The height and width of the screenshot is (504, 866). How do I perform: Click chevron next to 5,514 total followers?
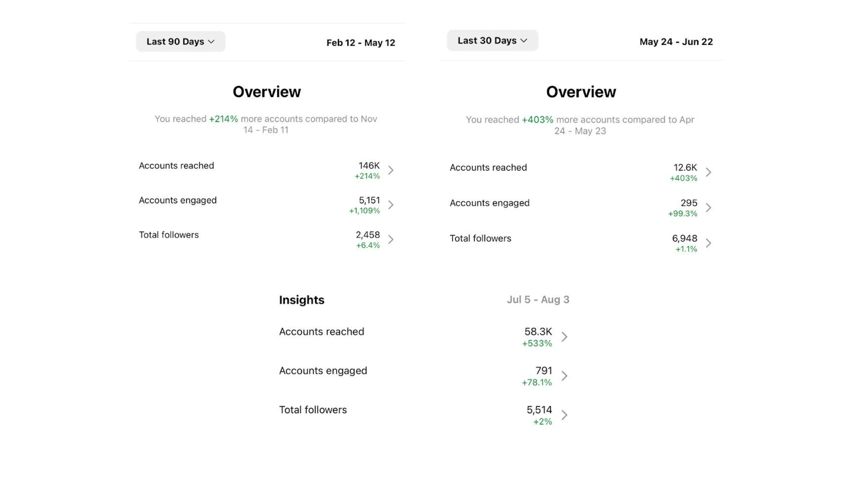point(564,415)
